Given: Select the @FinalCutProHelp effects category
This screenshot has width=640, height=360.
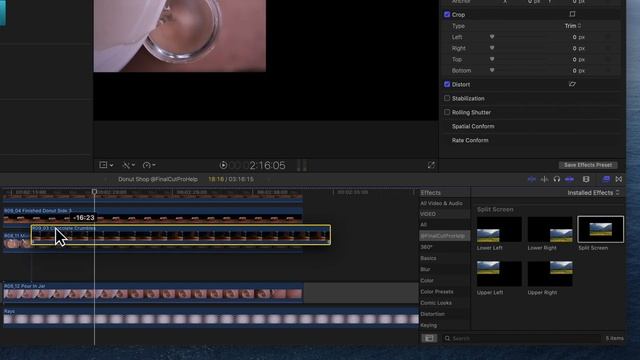Looking at the screenshot, I should pos(444,236).
